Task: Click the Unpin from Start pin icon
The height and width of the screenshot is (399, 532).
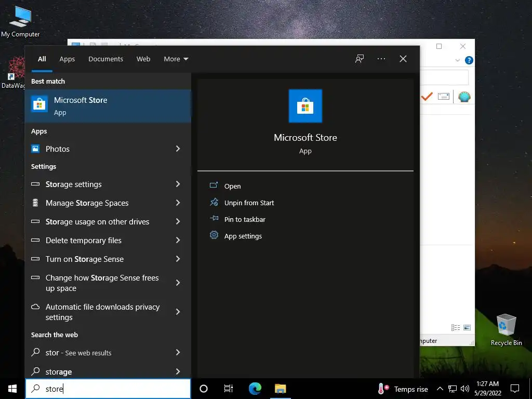Action: click(x=214, y=202)
